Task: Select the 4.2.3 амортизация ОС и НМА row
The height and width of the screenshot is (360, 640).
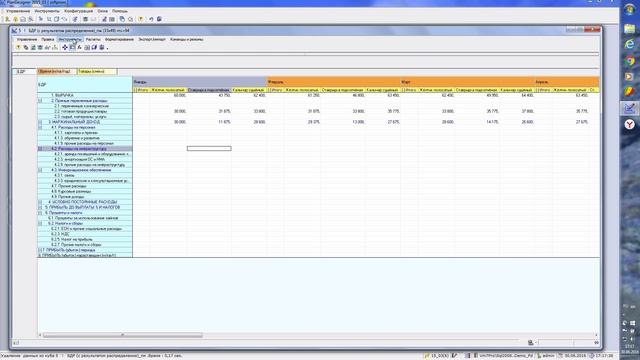Action: (x=85, y=159)
